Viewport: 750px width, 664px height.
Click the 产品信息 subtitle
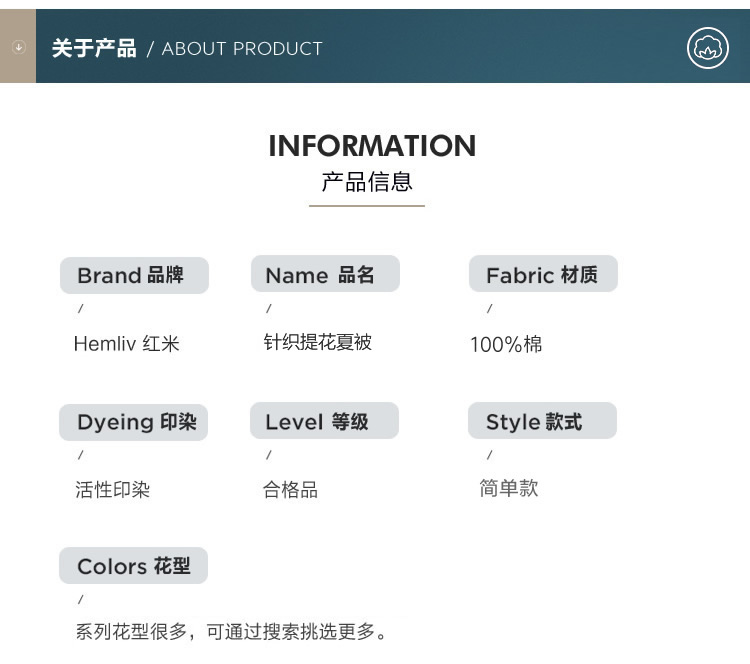[367, 182]
